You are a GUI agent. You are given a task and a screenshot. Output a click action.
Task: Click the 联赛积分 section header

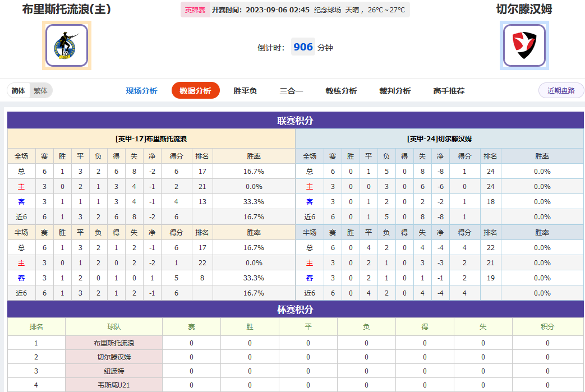pos(295,121)
